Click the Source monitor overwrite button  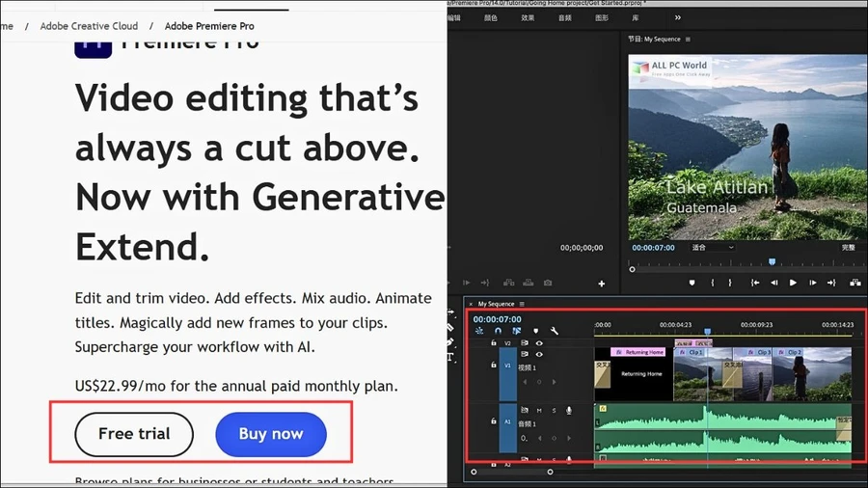(529, 283)
